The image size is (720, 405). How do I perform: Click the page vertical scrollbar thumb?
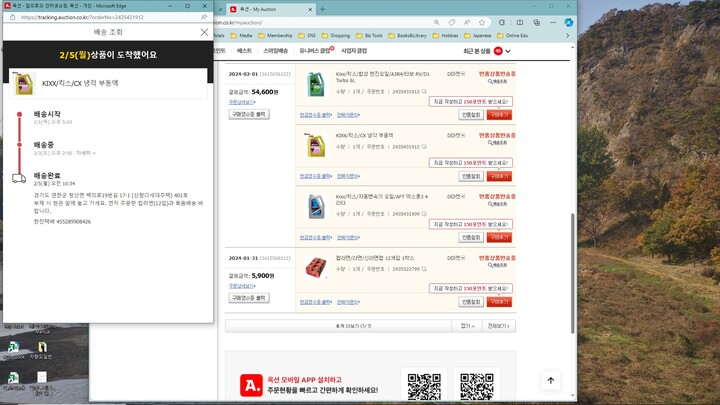[x=573, y=273]
